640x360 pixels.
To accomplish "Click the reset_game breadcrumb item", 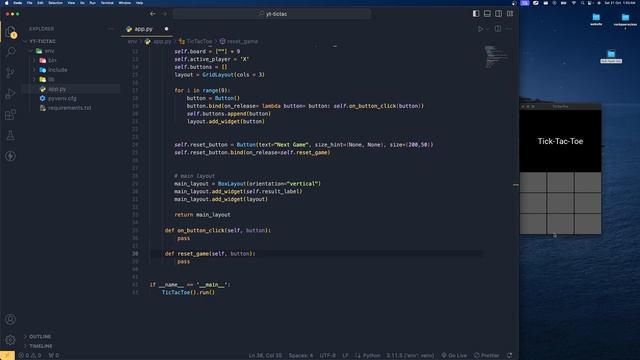I will point(239,41).
